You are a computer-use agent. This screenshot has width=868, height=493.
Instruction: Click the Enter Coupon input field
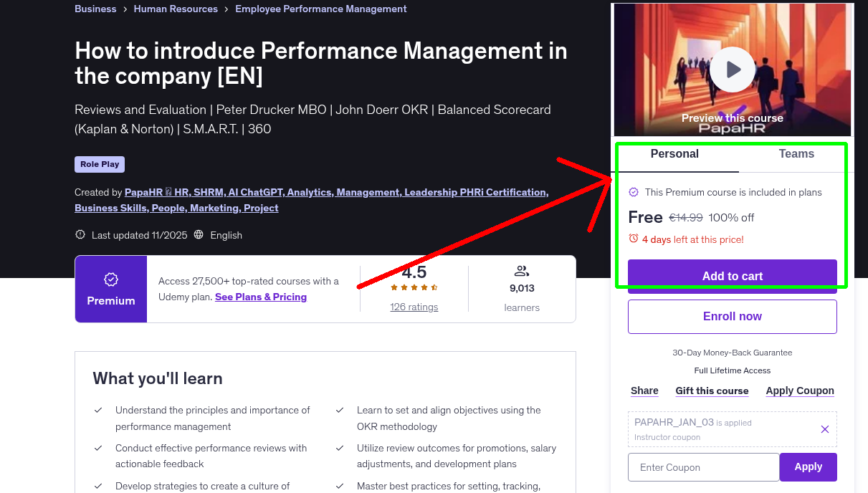703,466
